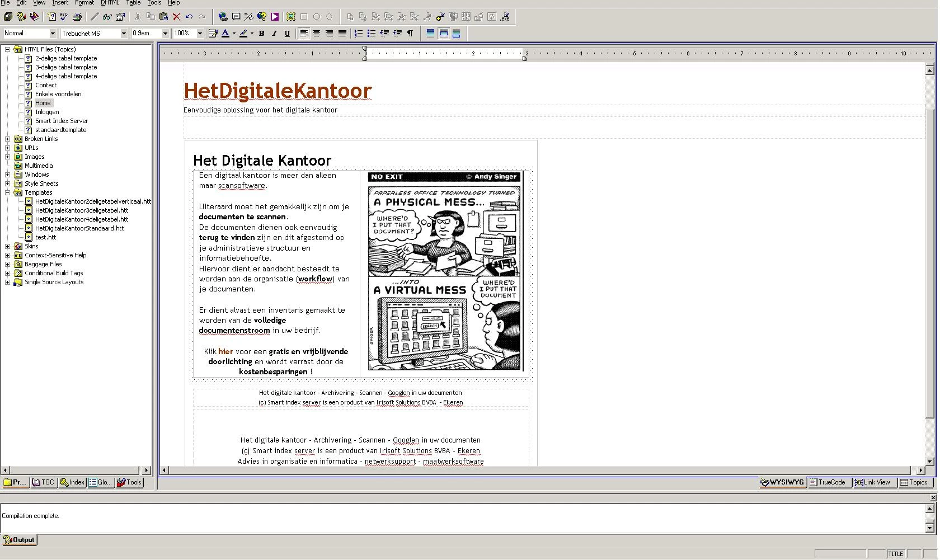This screenshot has width=940, height=560.
Task: Expand the Broken Links folder
Action: [8, 139]
